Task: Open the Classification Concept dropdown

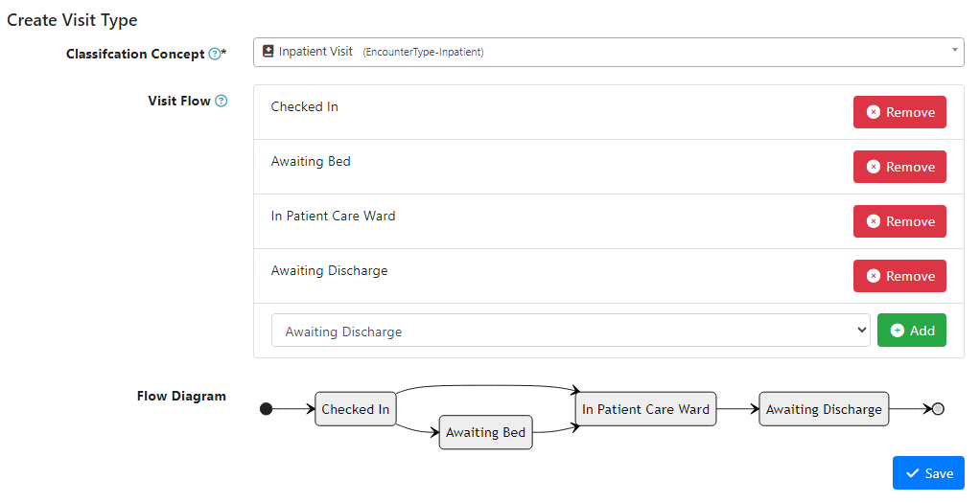Action: click(x=608, y=52)
